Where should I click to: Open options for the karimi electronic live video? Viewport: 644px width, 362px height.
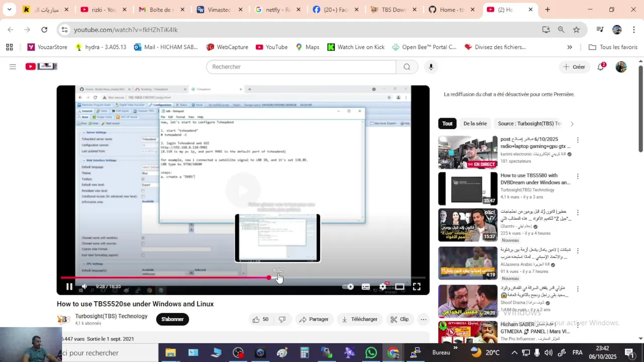tap(578, 140)
